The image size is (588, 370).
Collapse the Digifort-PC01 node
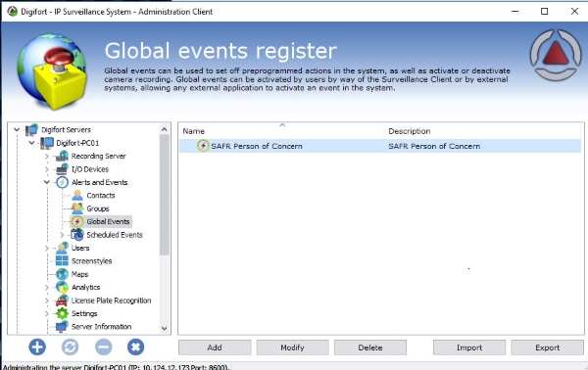pos(32,143)
